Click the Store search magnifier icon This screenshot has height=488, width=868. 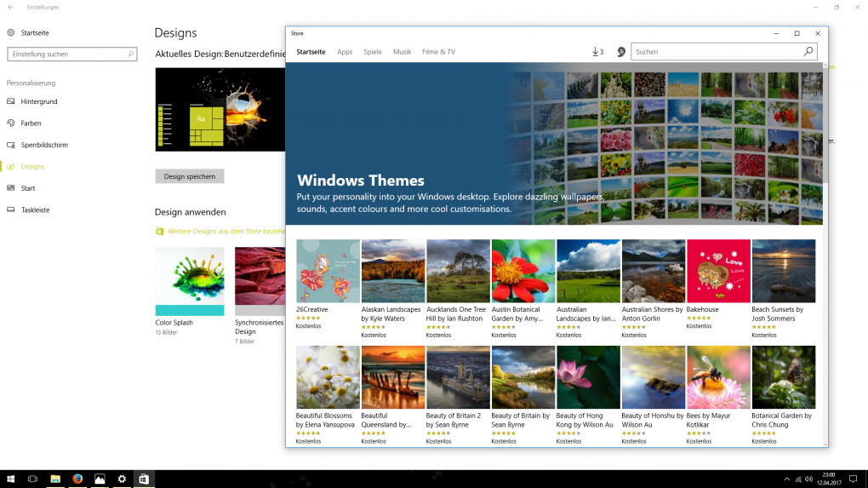(x=808, y=51)
